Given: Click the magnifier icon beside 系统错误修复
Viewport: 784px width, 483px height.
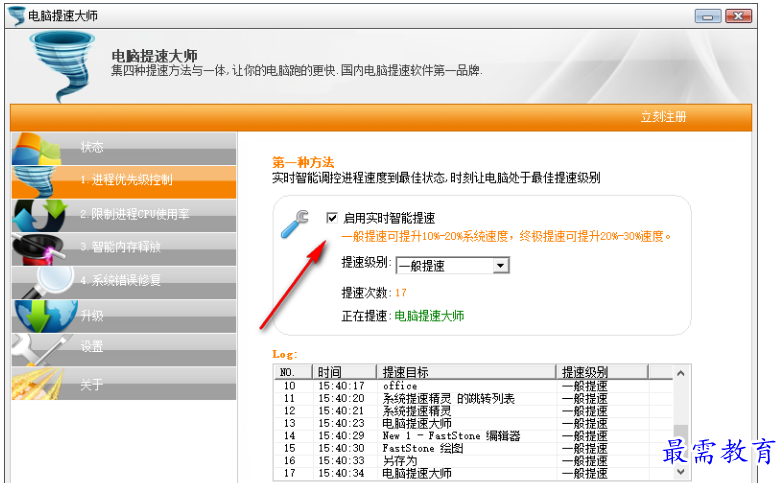Looking at the screenshot, I should pos(48,282).
